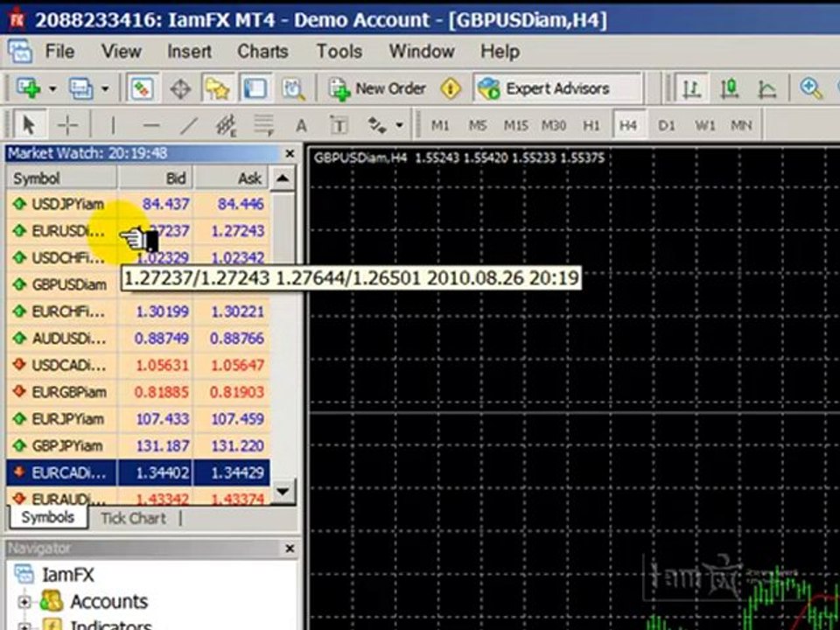Toggle the Market Watch window icon
This screenshot has height=630, width=840.
(x=142, y=88)
